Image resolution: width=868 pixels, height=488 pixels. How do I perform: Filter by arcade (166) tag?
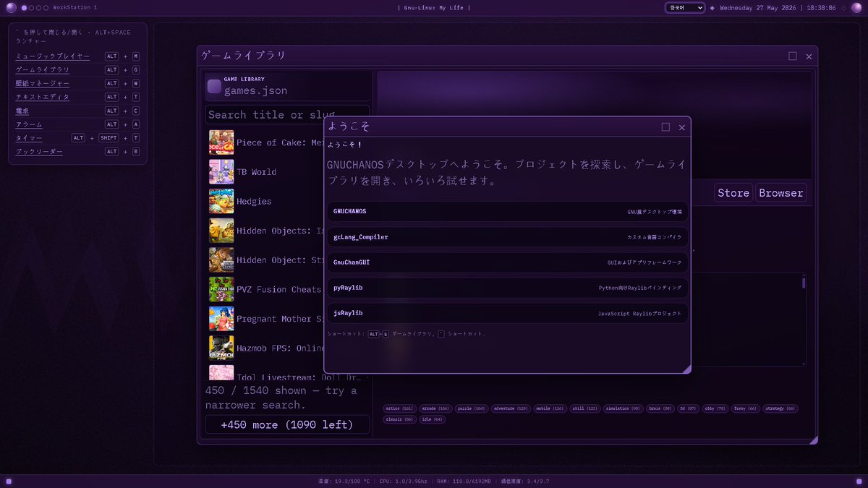point(435,408)
